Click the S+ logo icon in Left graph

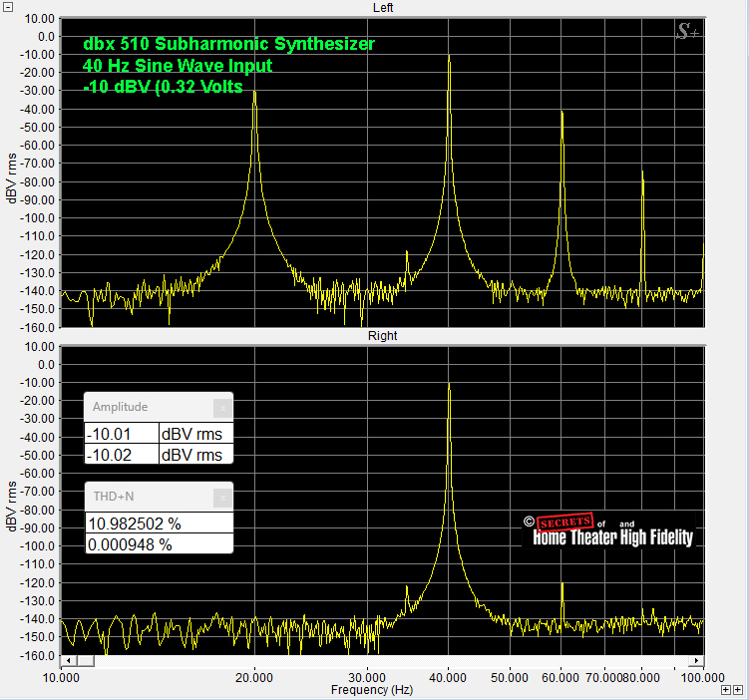688,32
